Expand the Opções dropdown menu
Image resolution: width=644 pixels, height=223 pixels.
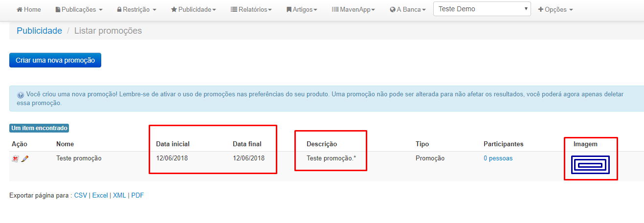[555, 9]
